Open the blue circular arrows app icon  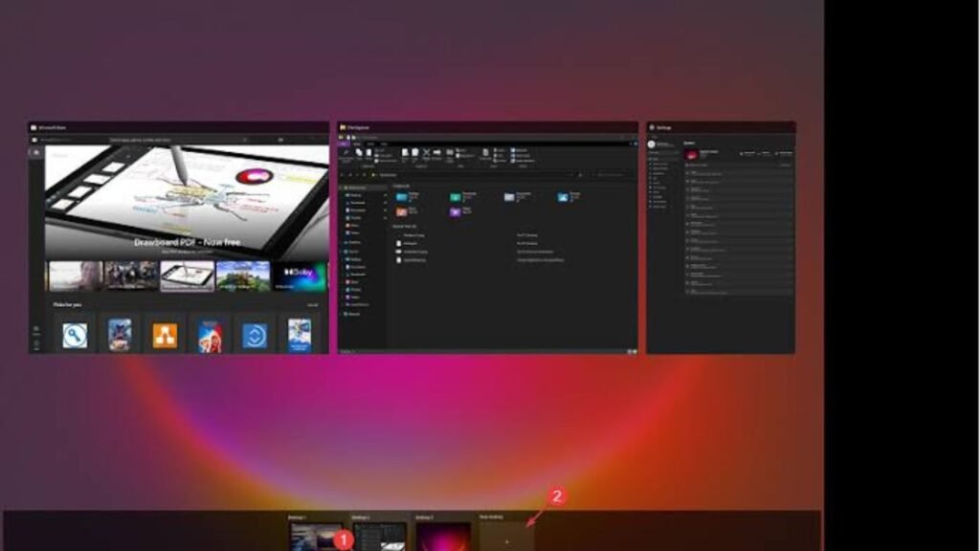(x=255, y=336)
